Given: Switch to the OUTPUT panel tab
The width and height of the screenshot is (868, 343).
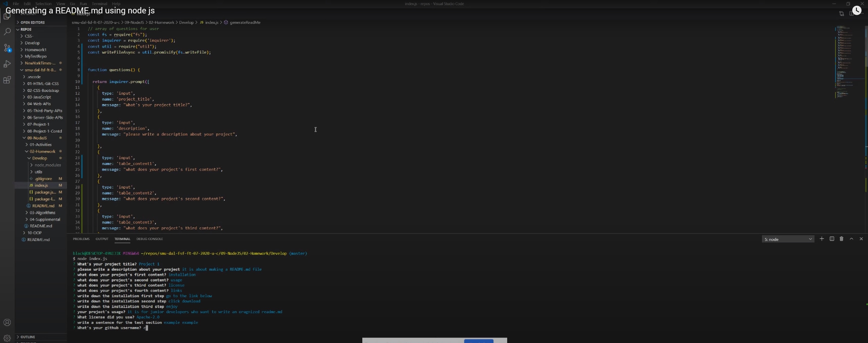Looking at the screenshot, I should coord(102,239).
